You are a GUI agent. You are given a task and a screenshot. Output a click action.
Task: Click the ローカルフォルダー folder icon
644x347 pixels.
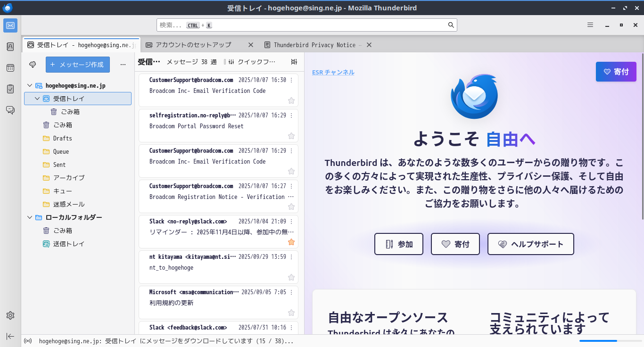click(x=39, y=217)
